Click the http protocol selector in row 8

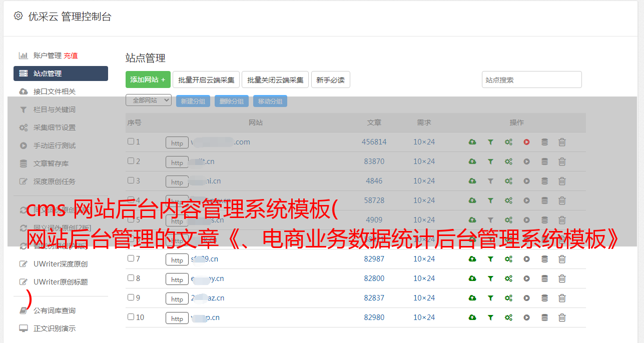point(177,279)
